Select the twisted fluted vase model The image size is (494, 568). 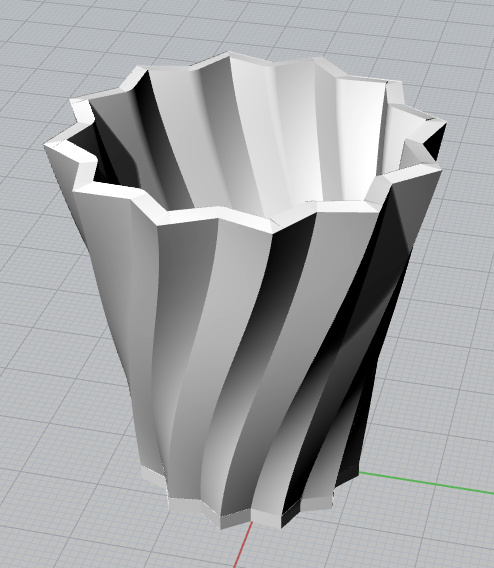[x=245, y=290]
